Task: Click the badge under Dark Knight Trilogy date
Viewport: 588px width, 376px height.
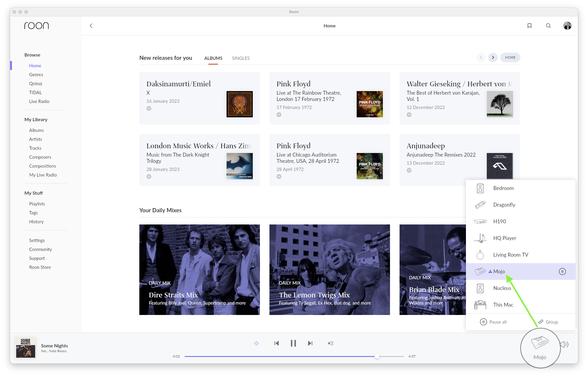Action: [x=149, y=177]
